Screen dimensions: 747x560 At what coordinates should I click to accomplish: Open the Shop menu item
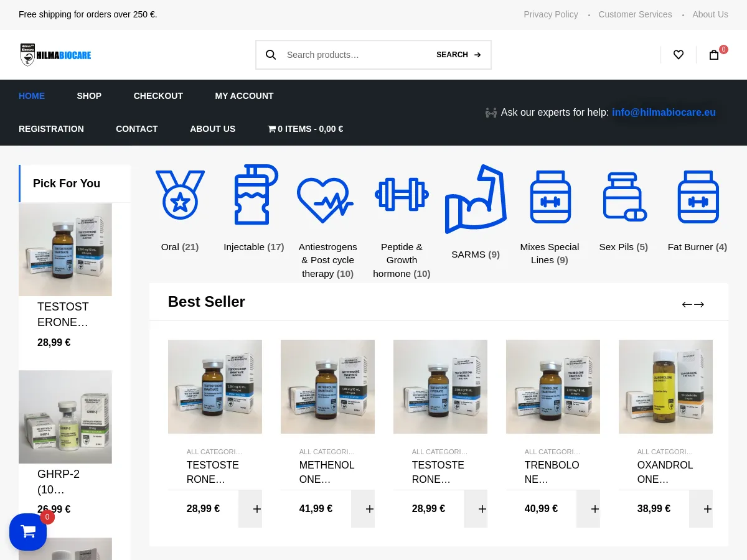pyautogui.click(x=89, y=96)
